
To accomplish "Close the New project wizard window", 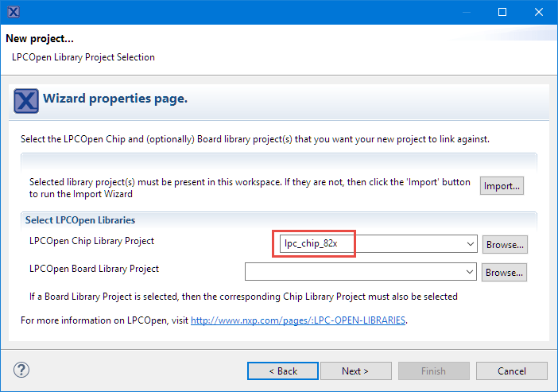I will coord(538,12).
